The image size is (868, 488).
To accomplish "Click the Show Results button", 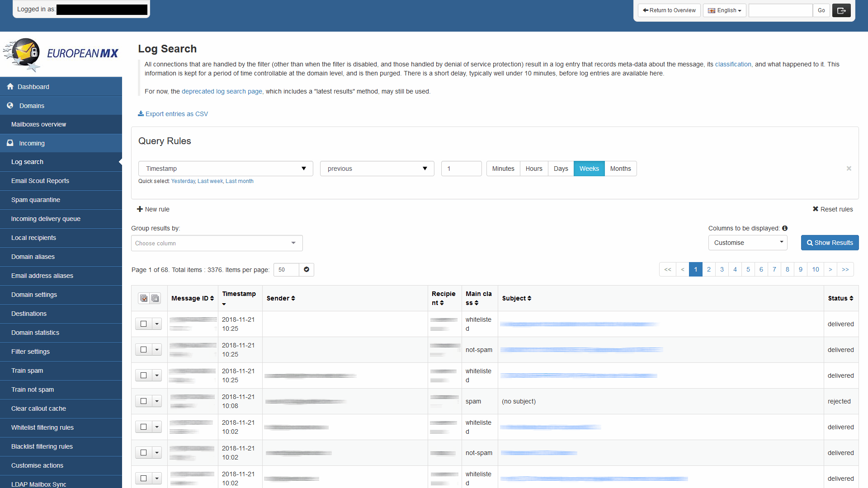I will (830, 243).
